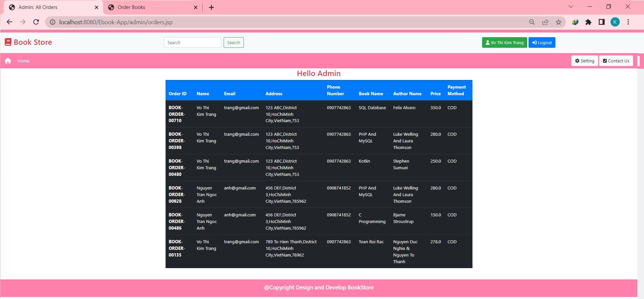Open the profile avatar K
The image size is (644, 299).
[x=615, y=22]
